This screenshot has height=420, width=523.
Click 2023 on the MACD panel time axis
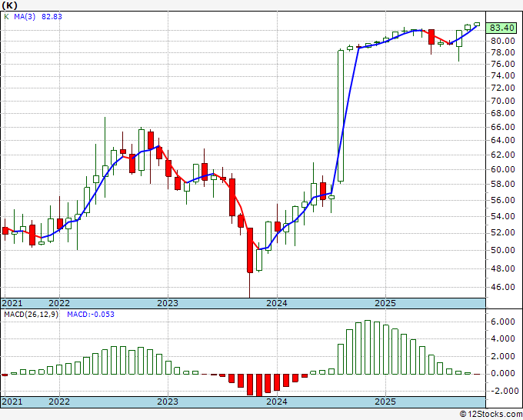[x=168, y=402]
